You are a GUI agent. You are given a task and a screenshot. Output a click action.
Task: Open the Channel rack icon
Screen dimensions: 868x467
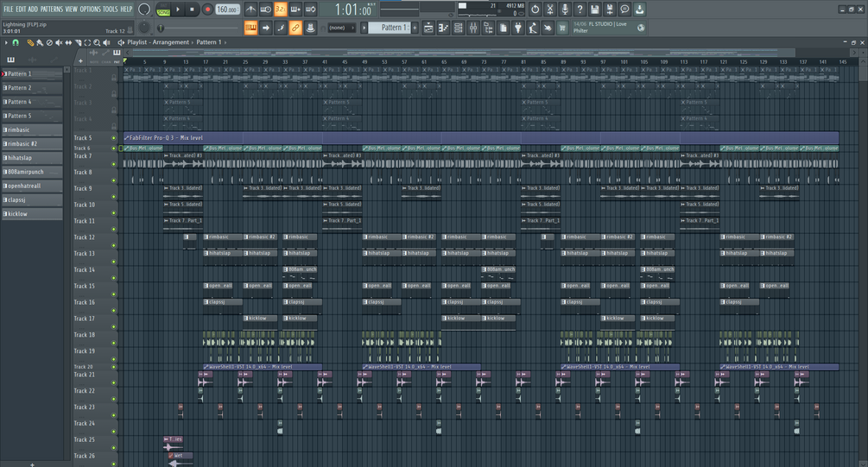coord(459,28)
